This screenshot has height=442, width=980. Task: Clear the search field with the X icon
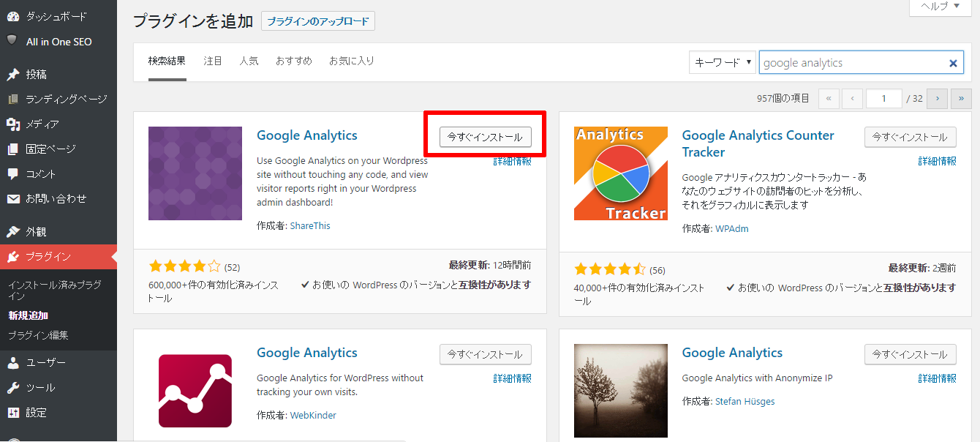coord(953,63)
